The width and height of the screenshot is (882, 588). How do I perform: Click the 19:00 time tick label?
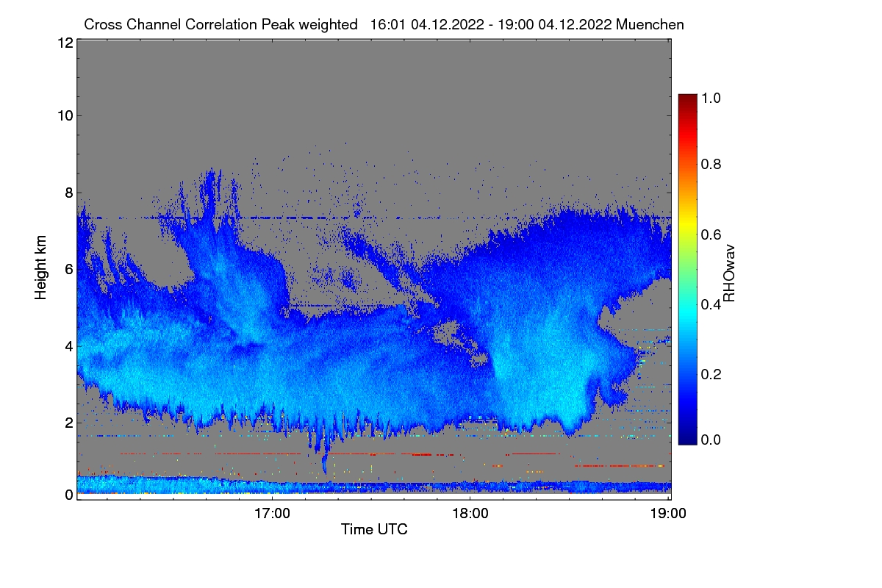668,513
